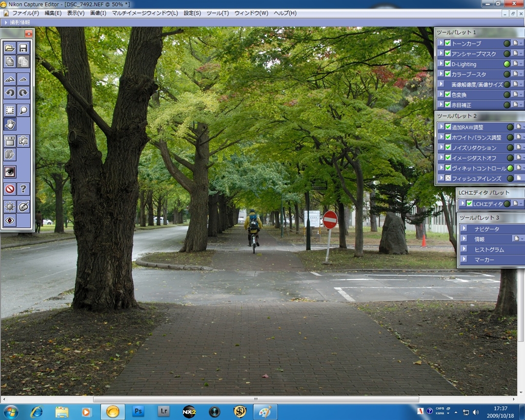Image resolution: width=525 pixels, height=420 pixels.
Task: Open the ツール(T) menu
Action: coord(217,13)
